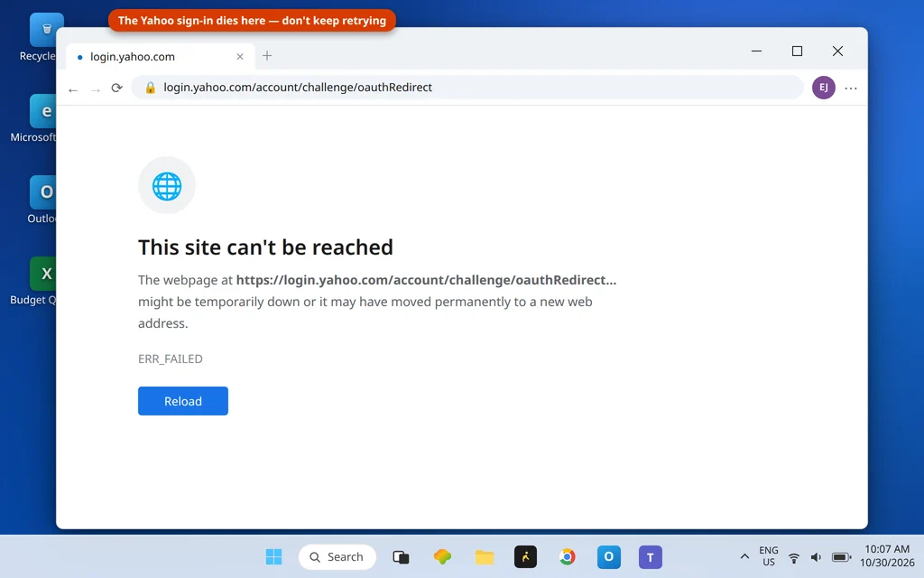Open Task View from the taskbar
924x578 pixels.
(x=401, y=556)
